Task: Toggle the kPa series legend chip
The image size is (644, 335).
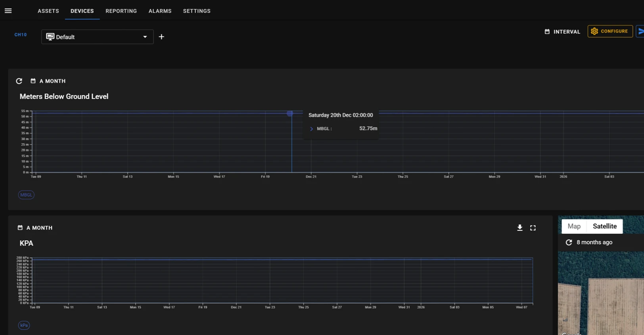Action: (x=24, y=325)
